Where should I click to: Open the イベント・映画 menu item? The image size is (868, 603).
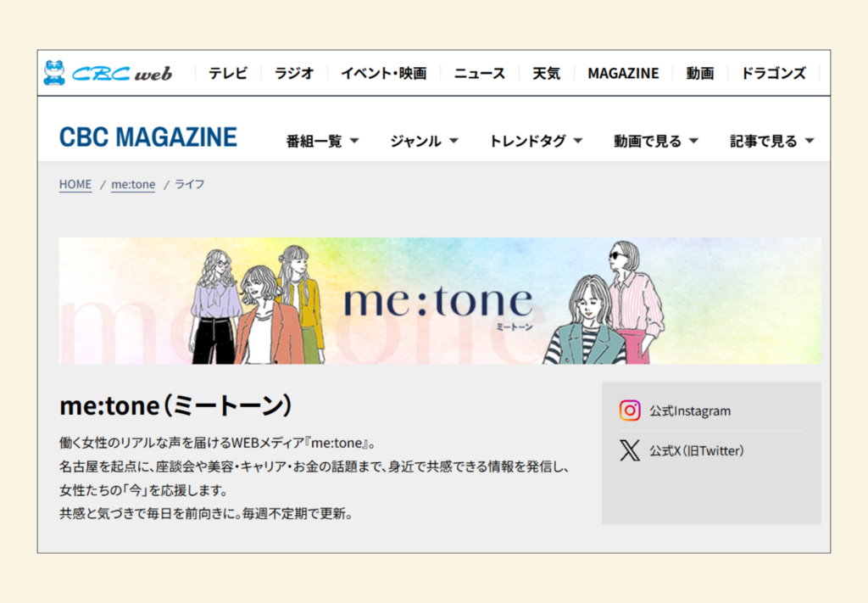(x=383, y=73)
